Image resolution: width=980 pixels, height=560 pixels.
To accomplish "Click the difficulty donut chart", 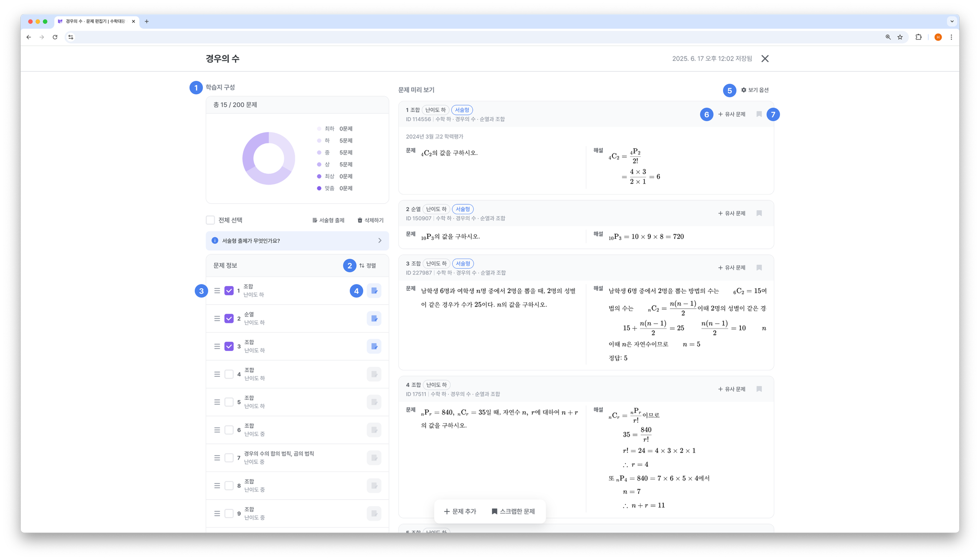I will click(268, 158).
